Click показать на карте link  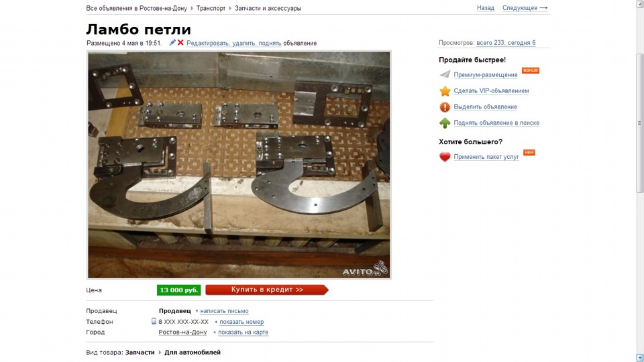coord(243,332)
